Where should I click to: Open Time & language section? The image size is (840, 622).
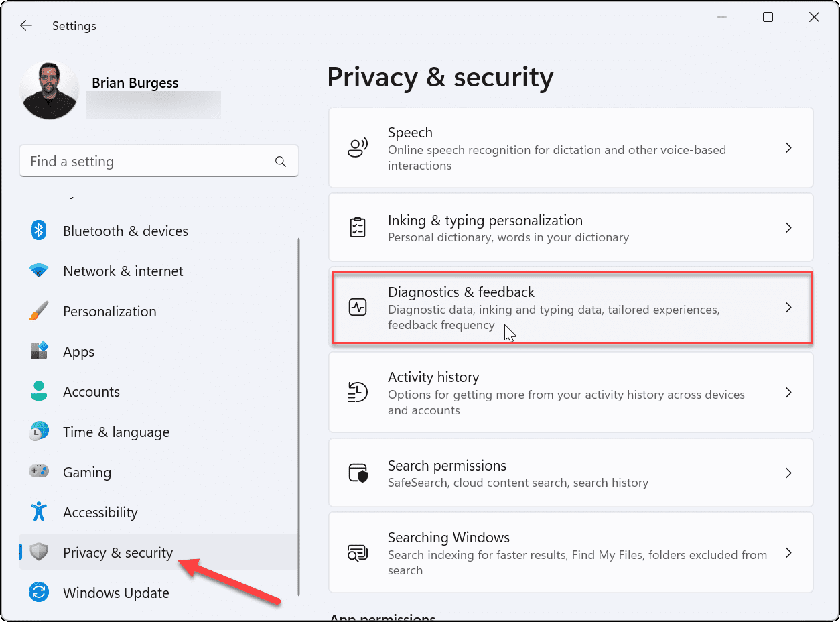[116, 432]
